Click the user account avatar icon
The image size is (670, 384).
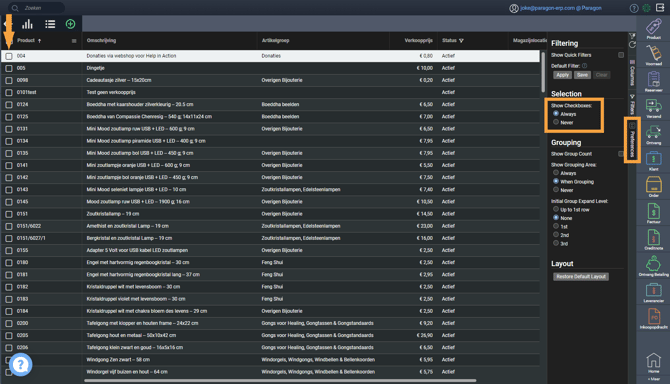tap(514, 8)
